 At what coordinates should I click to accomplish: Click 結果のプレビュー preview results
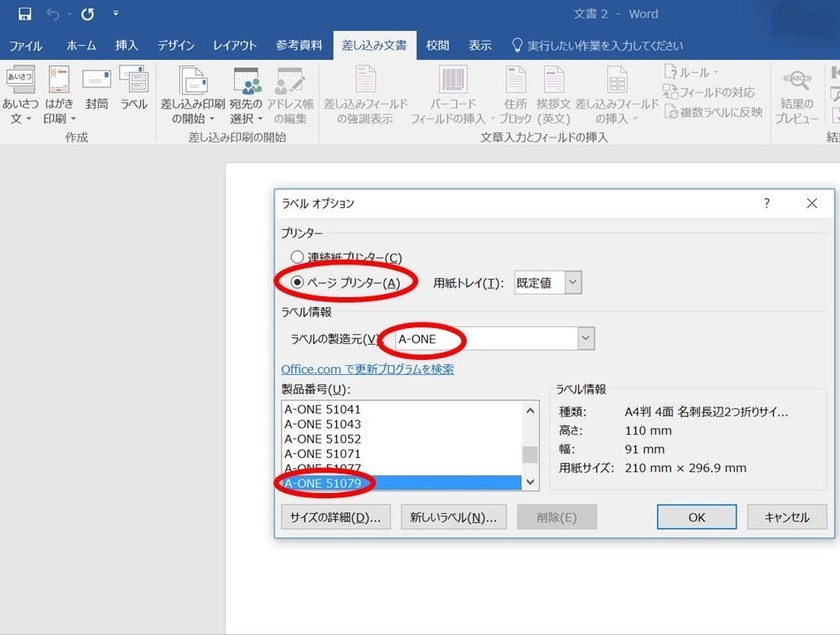pyautogui.click(x=797, y=95)
